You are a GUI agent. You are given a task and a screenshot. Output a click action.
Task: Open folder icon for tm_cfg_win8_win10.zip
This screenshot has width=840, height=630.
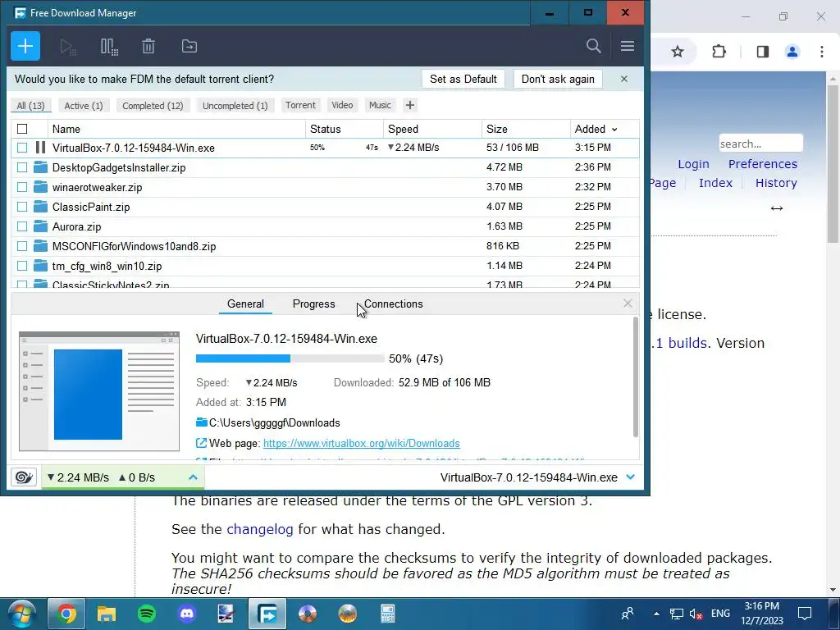pos(40,265)
